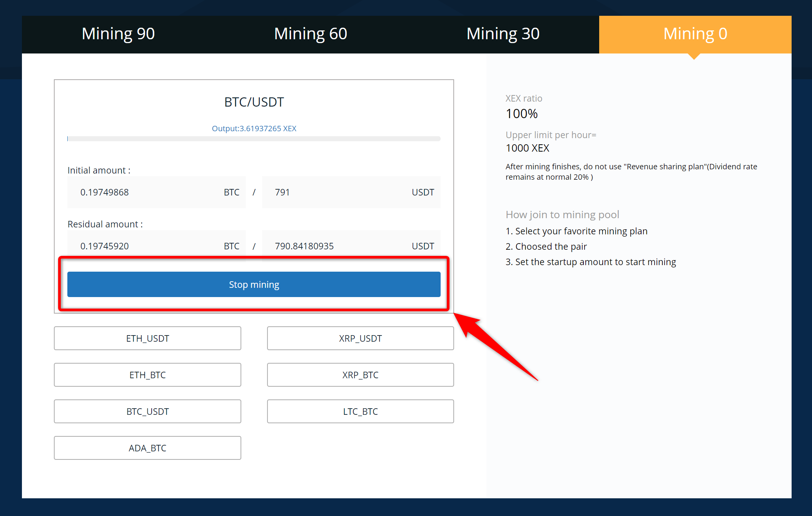Pick the BTC_USDT pair button
The image size is (812, 516).
(147, 411)
